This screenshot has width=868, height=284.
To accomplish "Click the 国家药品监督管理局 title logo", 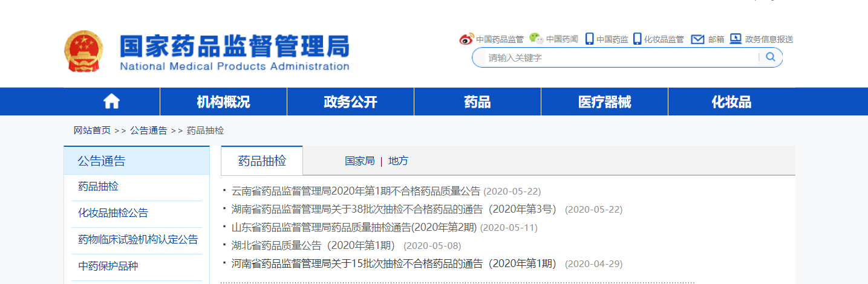I will pyautogui.click(x=235, y=53).
